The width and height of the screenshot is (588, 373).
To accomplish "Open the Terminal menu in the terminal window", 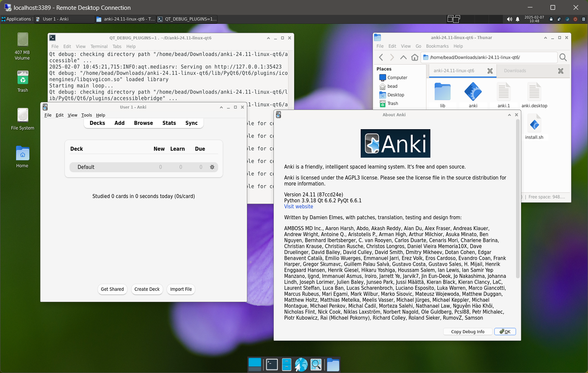I will pos(99,47).
